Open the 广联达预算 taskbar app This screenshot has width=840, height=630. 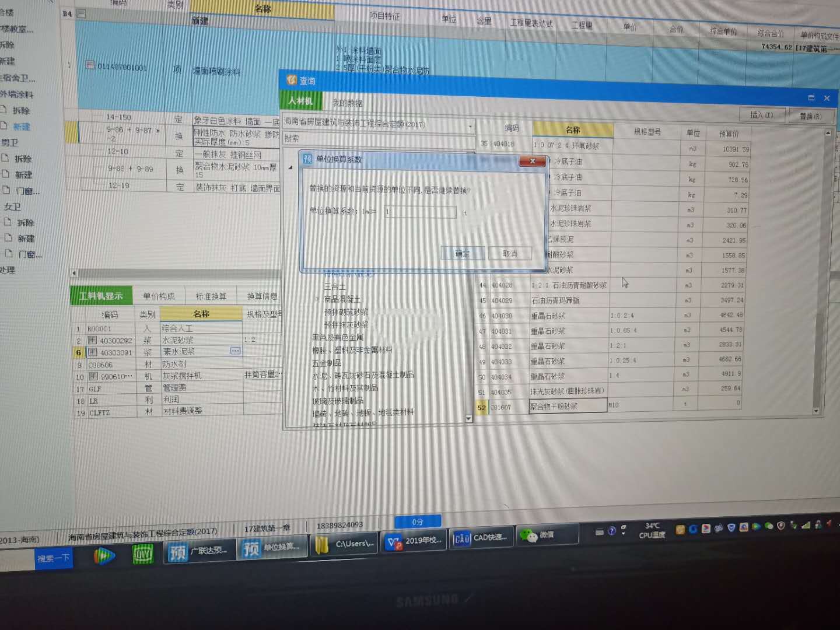click(x=199, y=551)
